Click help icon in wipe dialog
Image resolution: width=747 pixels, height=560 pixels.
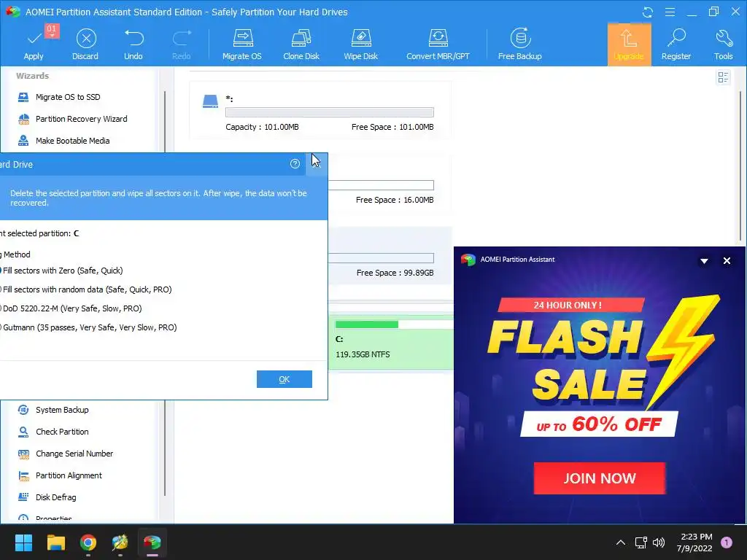(x=295, y=164)
